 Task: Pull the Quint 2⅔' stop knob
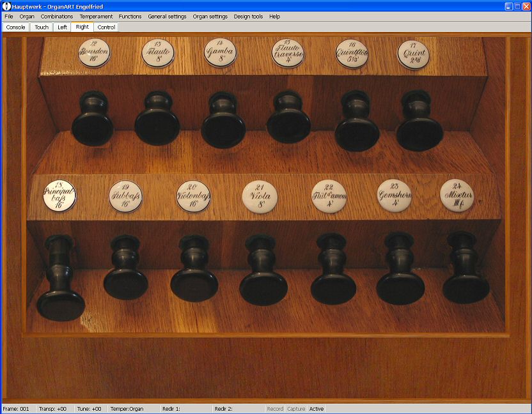click(419, 131)
